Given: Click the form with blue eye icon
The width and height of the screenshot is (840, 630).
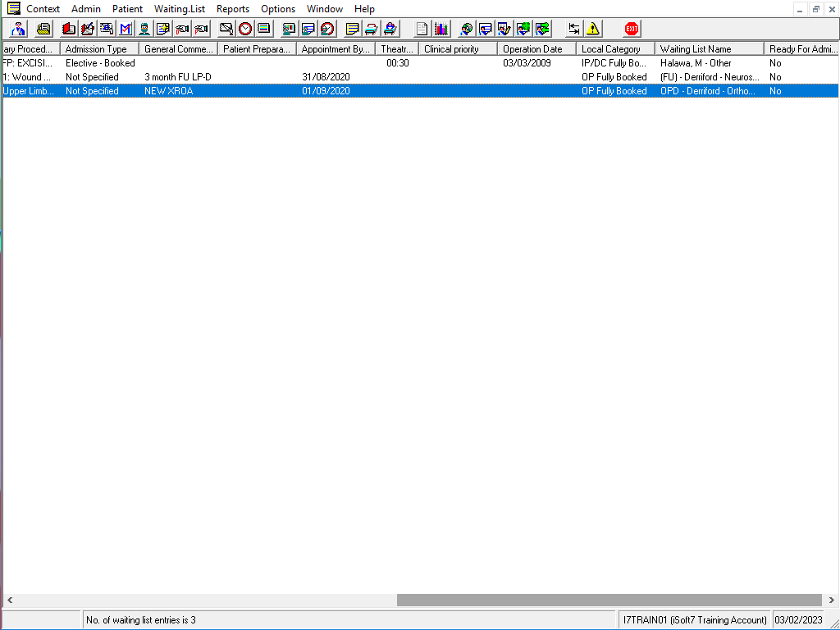Looking at the screenshot, I should 107,29.
